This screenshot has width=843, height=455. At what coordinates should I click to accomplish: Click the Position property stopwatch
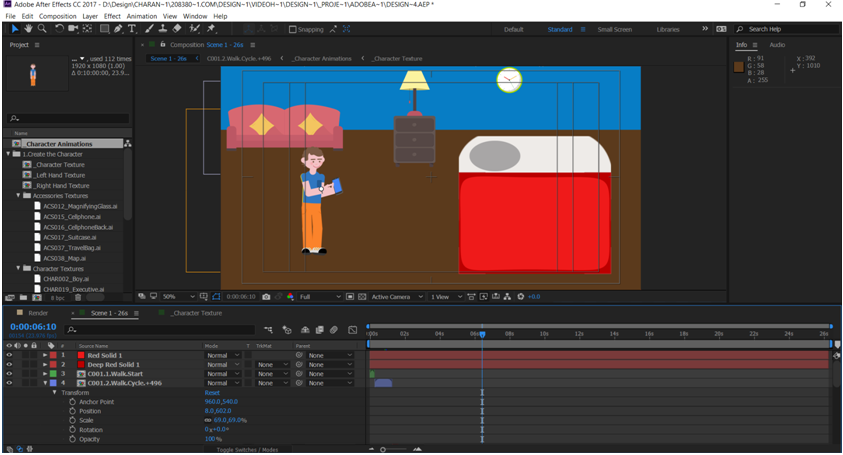coord(72,411)
